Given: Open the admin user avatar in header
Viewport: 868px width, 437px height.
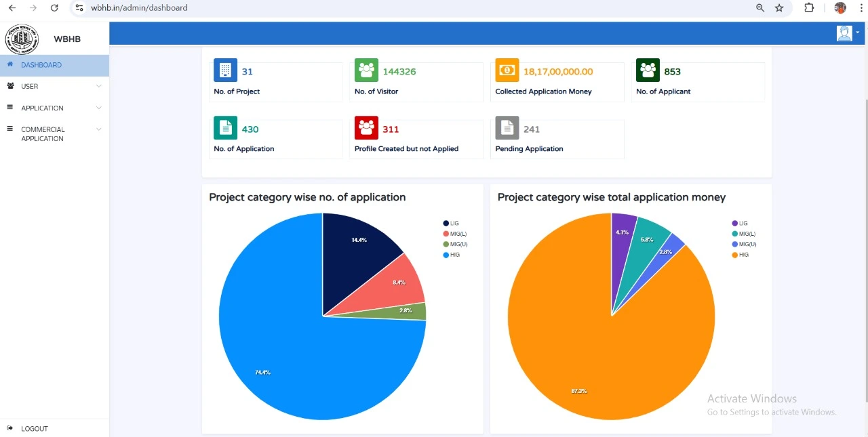Looking at the screenshot, I should (844, 33).
